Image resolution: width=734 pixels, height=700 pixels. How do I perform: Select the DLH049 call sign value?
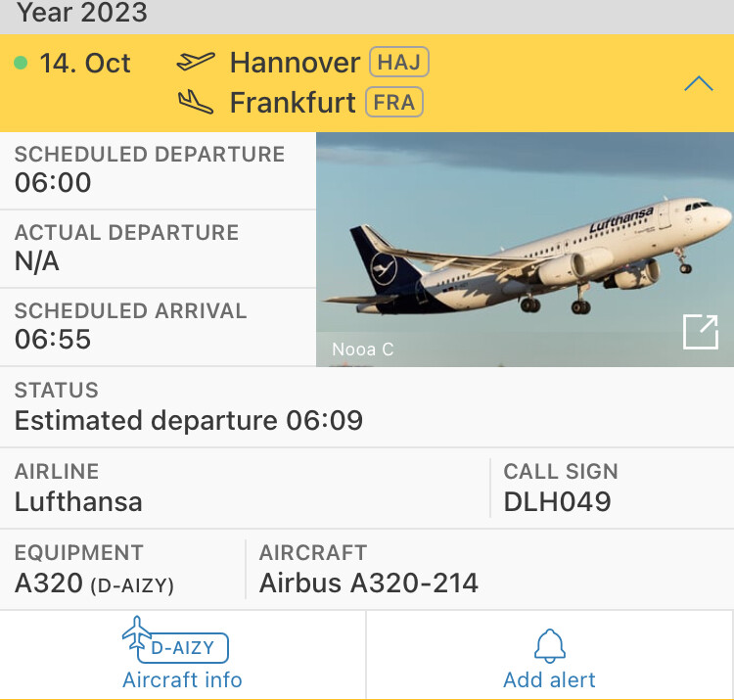[557, 502]
